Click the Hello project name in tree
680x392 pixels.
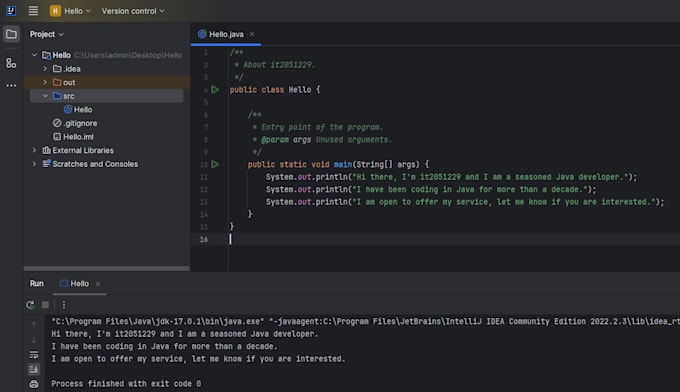(x=62, y=55)
